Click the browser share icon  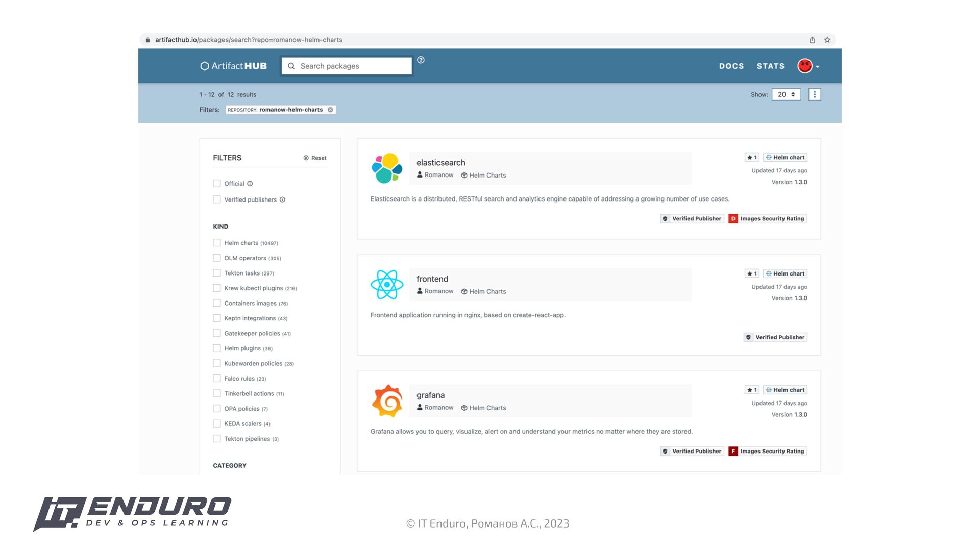pos(812,40)
